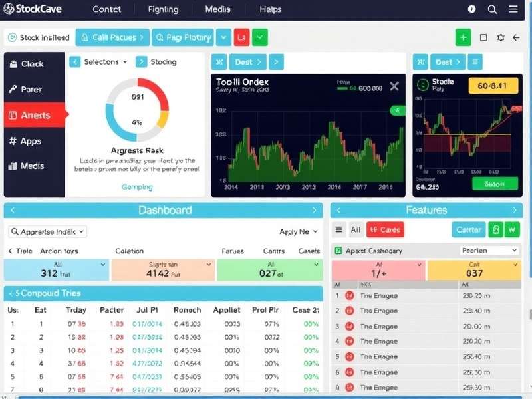Open search from the top navigation bar
Image resolution: width=532 pixels, height=399 pixels.
(493, 9)
